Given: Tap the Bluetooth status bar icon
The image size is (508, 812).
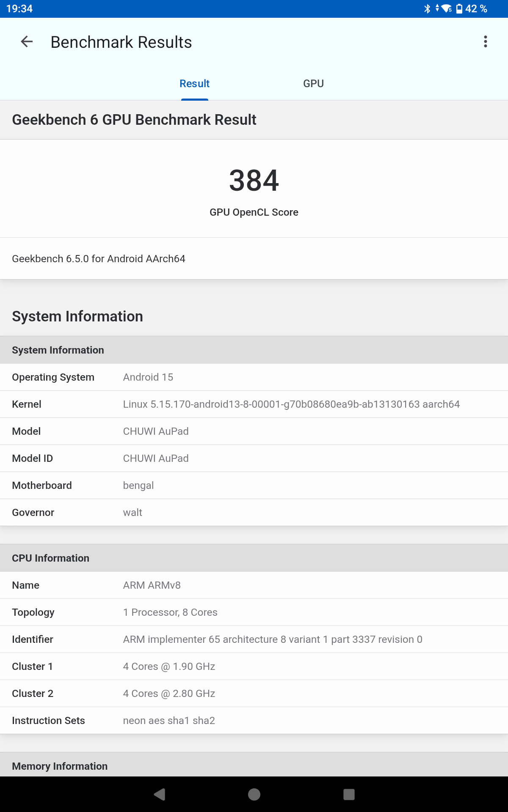Looking at the screenshot, I should click(x=427, y=8).
